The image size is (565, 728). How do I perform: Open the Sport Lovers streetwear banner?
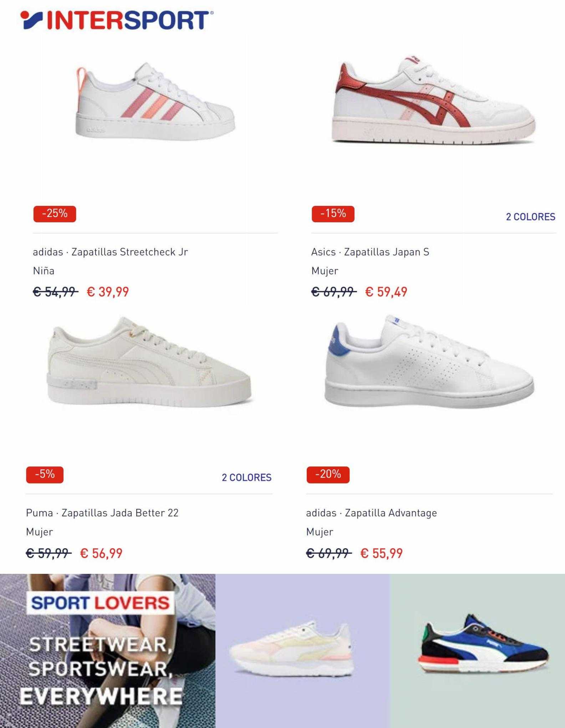[108, 651]
